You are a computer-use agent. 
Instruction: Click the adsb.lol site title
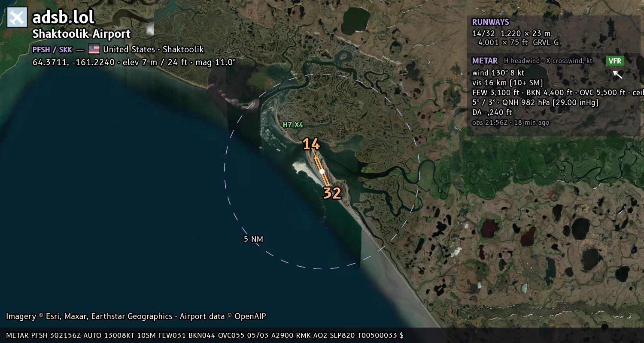pos(63,18)
